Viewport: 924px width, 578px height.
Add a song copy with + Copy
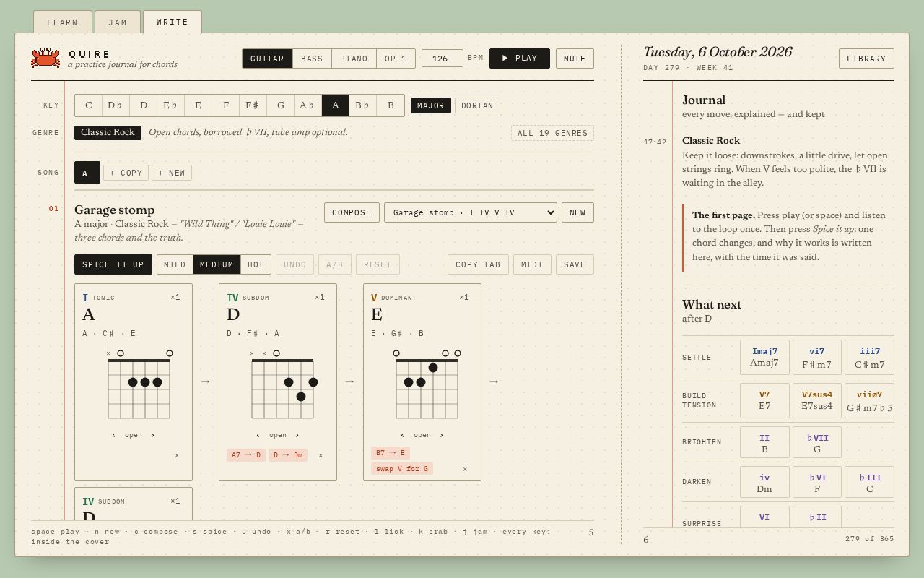point(126,173)
